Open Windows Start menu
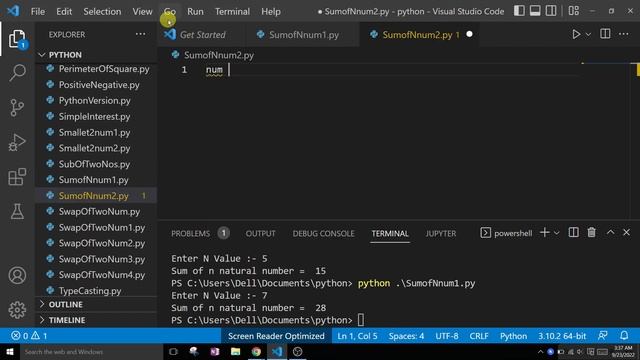 (x=10, y=352)
